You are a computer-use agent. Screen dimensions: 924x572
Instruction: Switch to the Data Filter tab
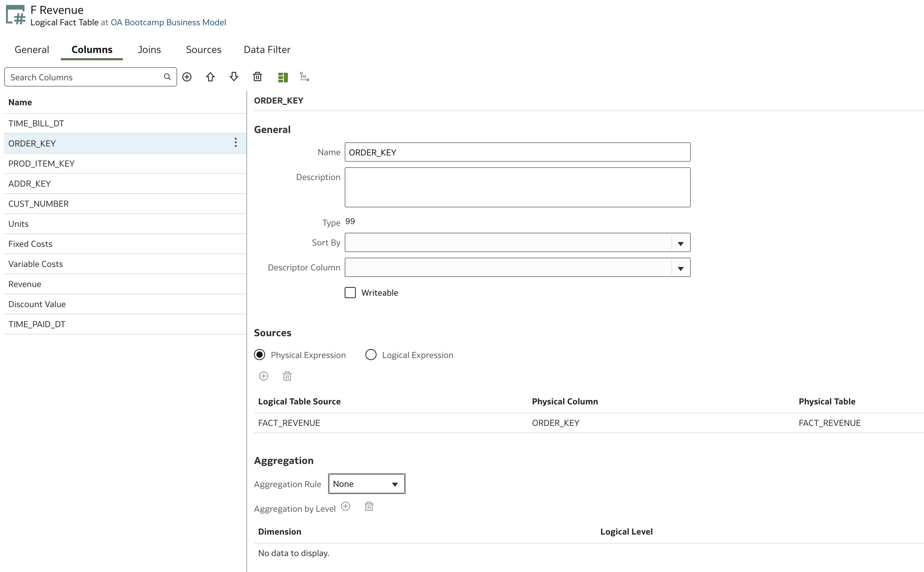[267, 50]
